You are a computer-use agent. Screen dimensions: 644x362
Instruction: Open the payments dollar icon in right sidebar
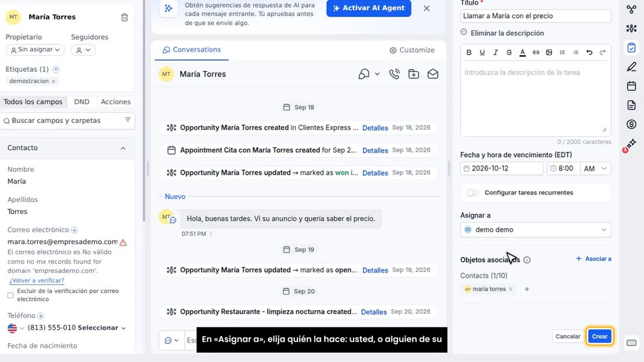pyautogui.click(x=632, y=124)
